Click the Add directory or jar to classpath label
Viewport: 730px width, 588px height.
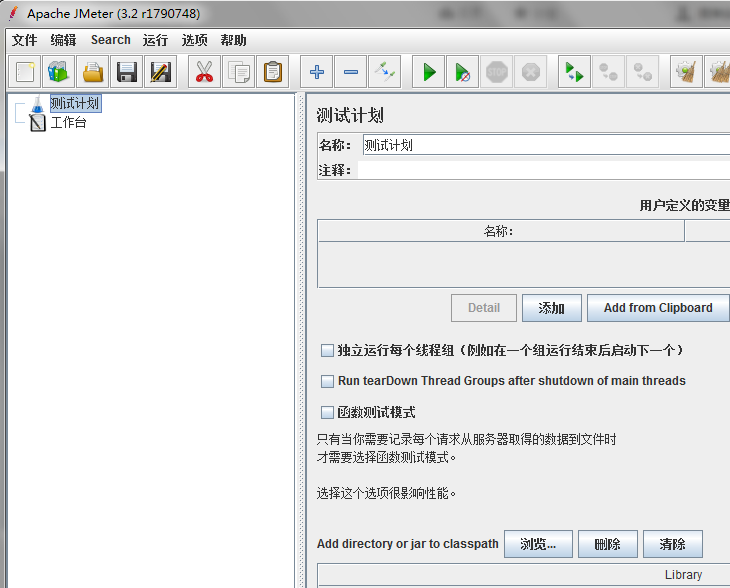[x=407, y=544]
